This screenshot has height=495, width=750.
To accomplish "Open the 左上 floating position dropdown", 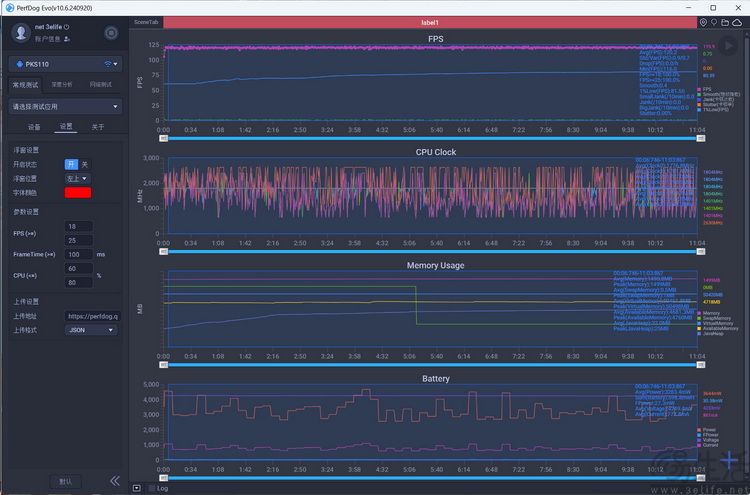I will (x=77, y=178).
